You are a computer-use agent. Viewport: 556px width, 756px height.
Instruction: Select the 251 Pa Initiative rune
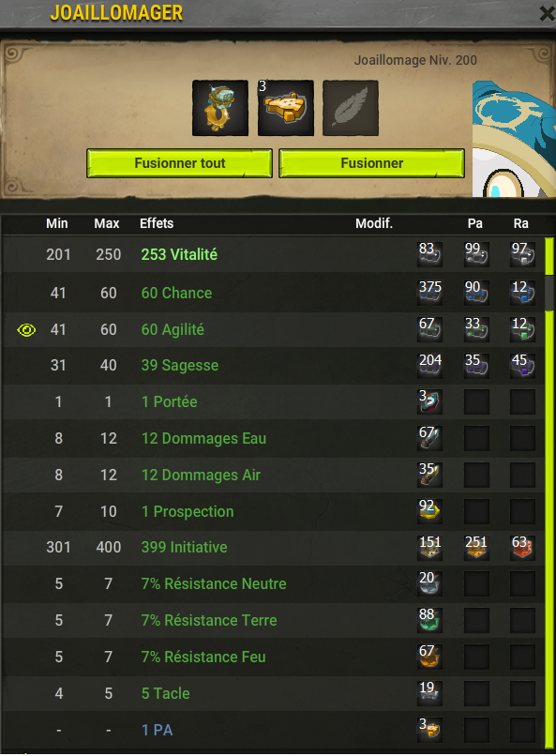tap(476, 547)
